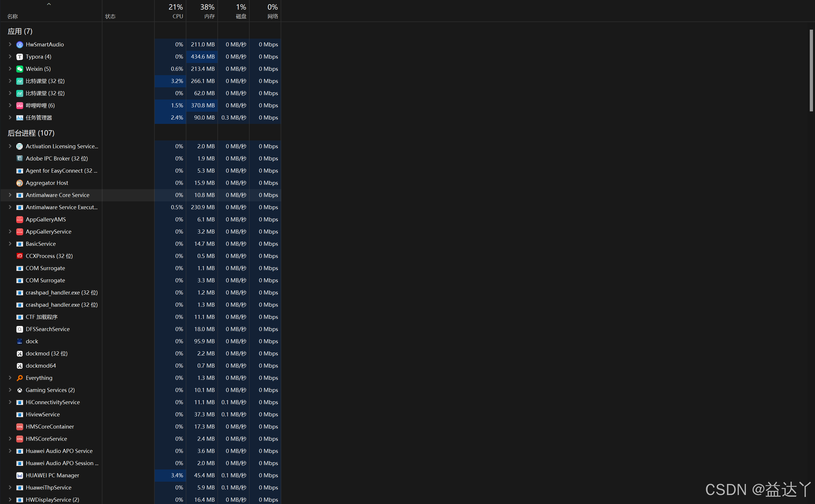Click the Antimalware Core Service icon

[x=20, y=195]
